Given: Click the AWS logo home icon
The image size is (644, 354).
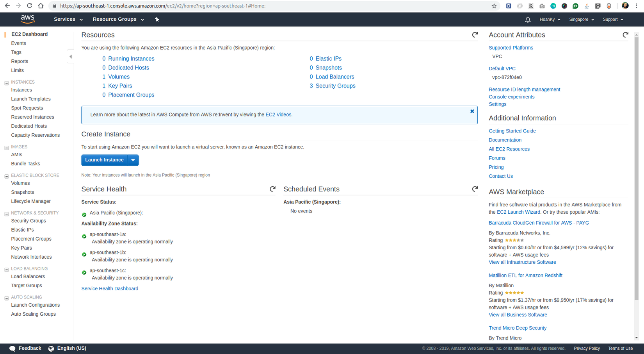Looking at the screenshot, I should tap(27, 19).
